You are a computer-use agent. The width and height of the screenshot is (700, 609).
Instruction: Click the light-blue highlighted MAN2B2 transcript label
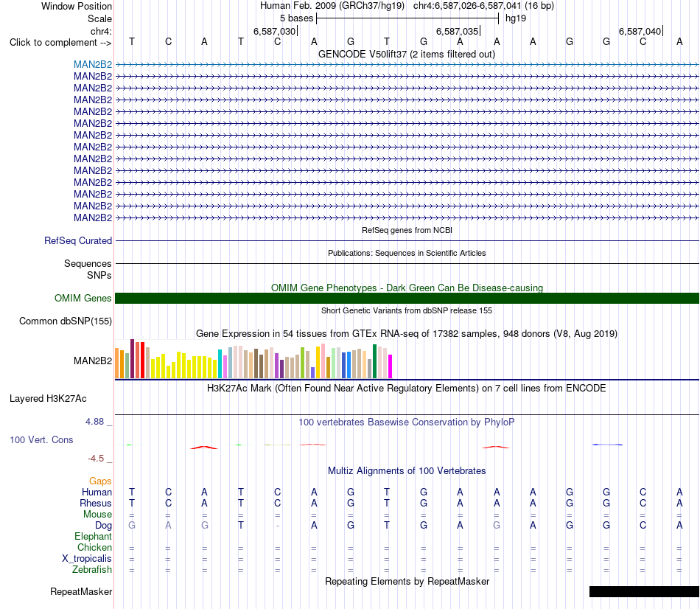click(x=93, y=64)
